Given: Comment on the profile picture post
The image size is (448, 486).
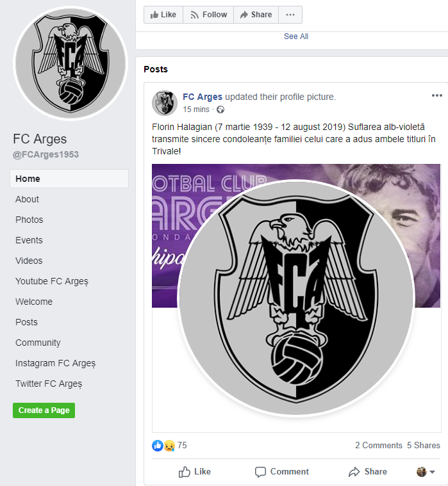Looking at the screenshot, I should click(281, 472).
